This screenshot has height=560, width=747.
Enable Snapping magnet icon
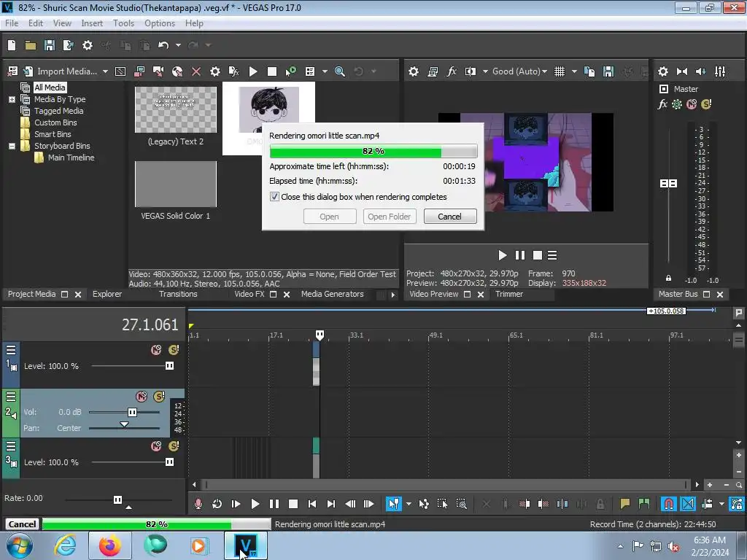tap(668, 504)
